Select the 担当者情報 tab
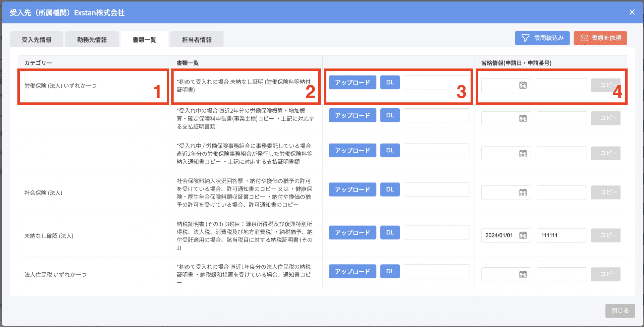This screenshot has width=644, height=327. [197, 40]
